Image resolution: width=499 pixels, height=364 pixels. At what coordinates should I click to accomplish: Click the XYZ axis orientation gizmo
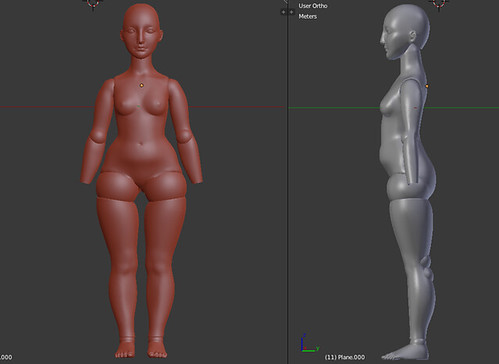point(309,344)
